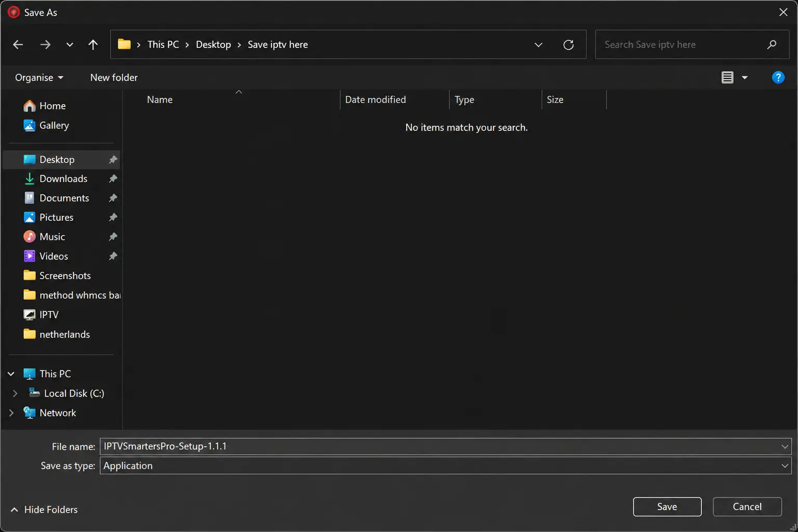Viewport: 798px width, 532px height.
Task: Unpin Desktop via its pin icon
Action: pyautogui.click(x=113, y=159)
